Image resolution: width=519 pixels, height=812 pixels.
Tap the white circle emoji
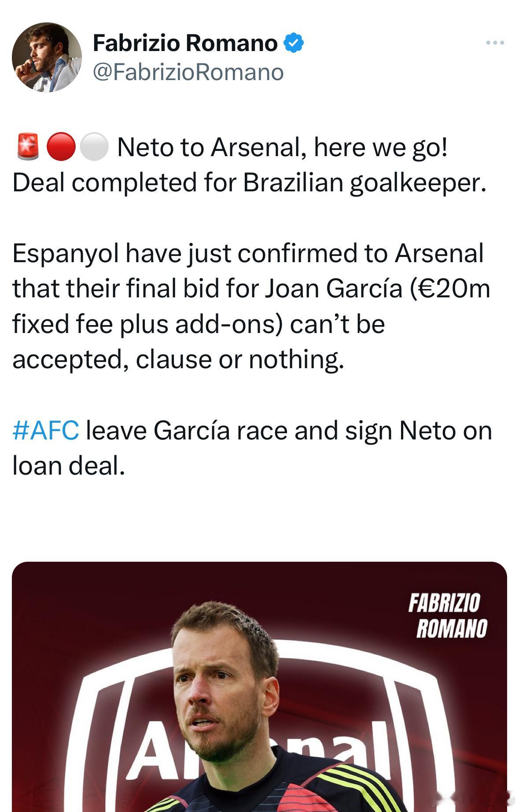coord(94,147)
